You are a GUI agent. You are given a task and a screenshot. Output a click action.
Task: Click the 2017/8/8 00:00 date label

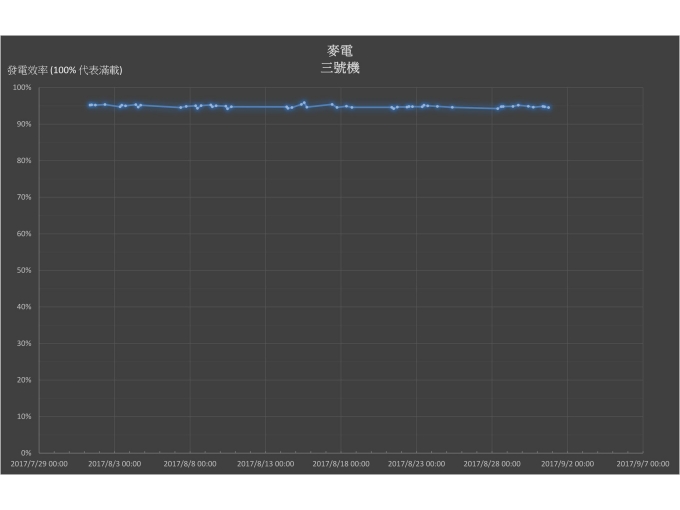click(190, 464)
